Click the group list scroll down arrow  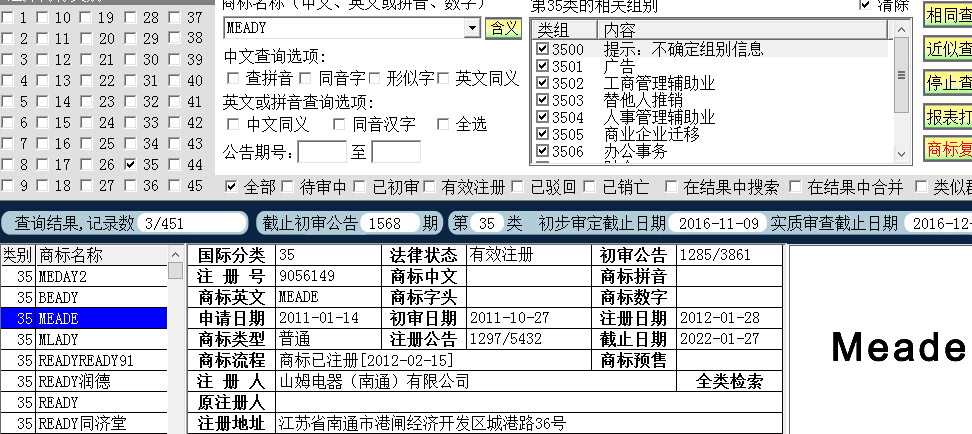click(x=901, y=154)
